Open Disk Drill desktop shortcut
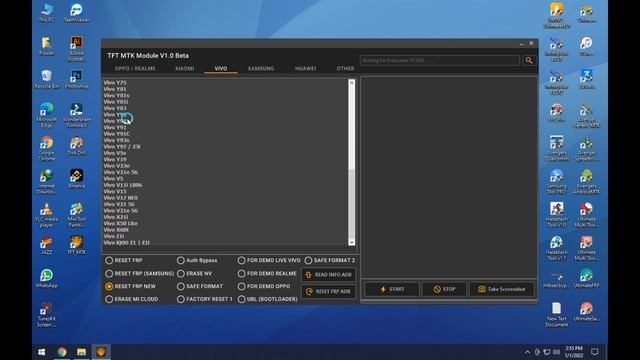 click(x=76, y=146)
